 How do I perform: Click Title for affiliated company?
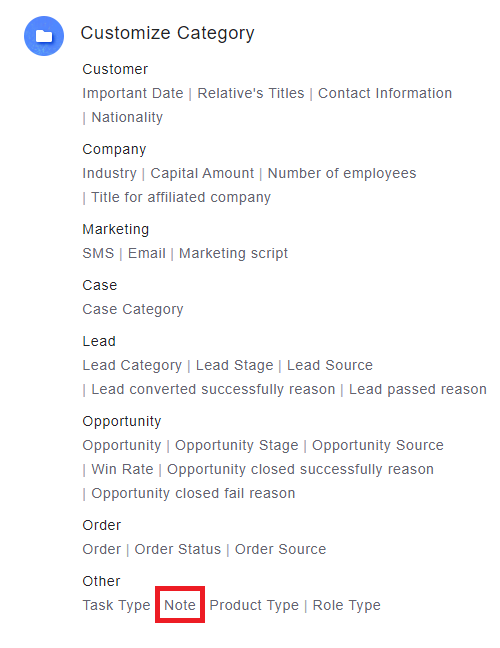click(181, 197)
